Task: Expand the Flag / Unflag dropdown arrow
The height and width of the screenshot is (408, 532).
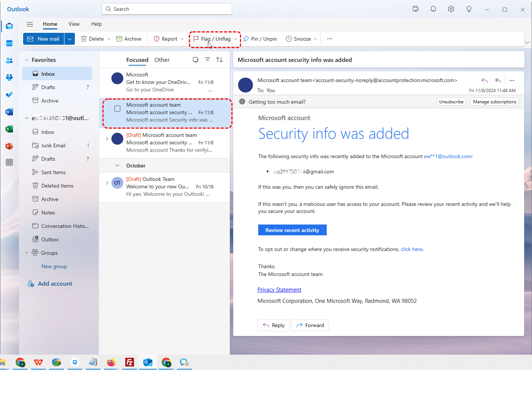Action: (x=235, y=39)
